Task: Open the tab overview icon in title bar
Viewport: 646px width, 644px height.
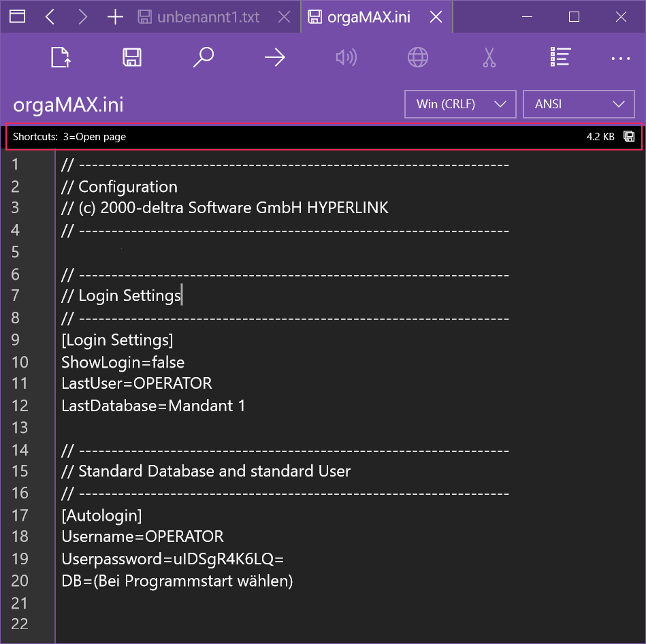Action: 17,17
